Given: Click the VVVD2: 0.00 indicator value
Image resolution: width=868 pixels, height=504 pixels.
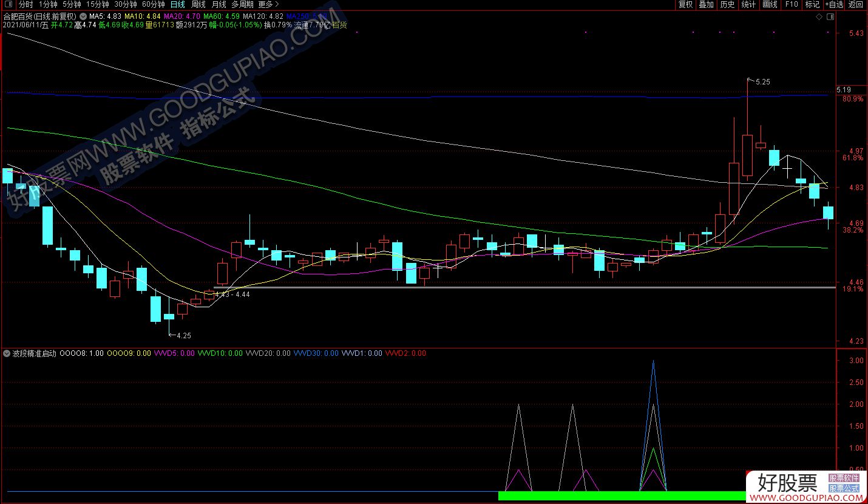Looking at the screenshot, I should coord(405,353).
